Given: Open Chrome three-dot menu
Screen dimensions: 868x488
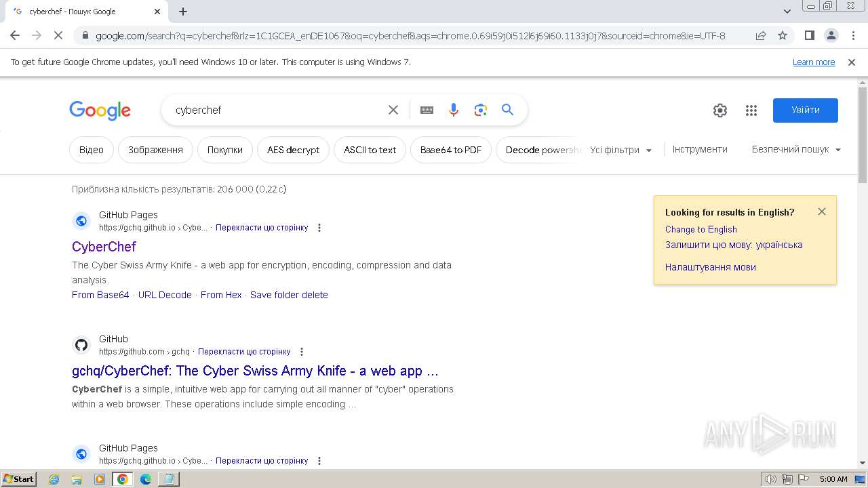Looking at the screenshot, I should [x=852, y=35].
